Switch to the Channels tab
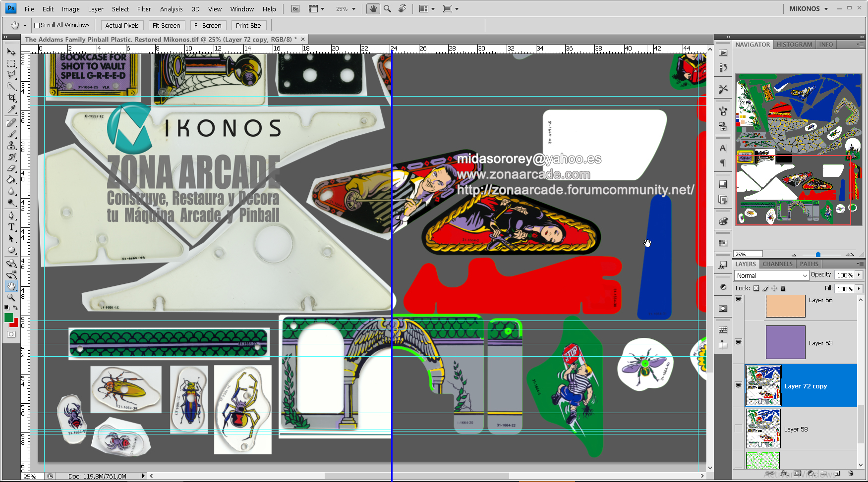 coord(777,264)
